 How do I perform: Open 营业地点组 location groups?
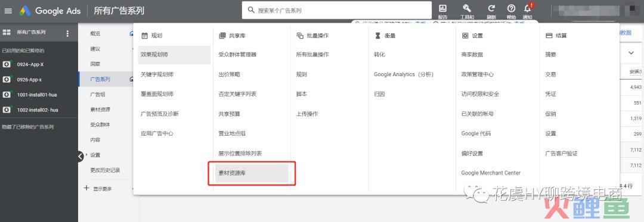coord(232,133)
